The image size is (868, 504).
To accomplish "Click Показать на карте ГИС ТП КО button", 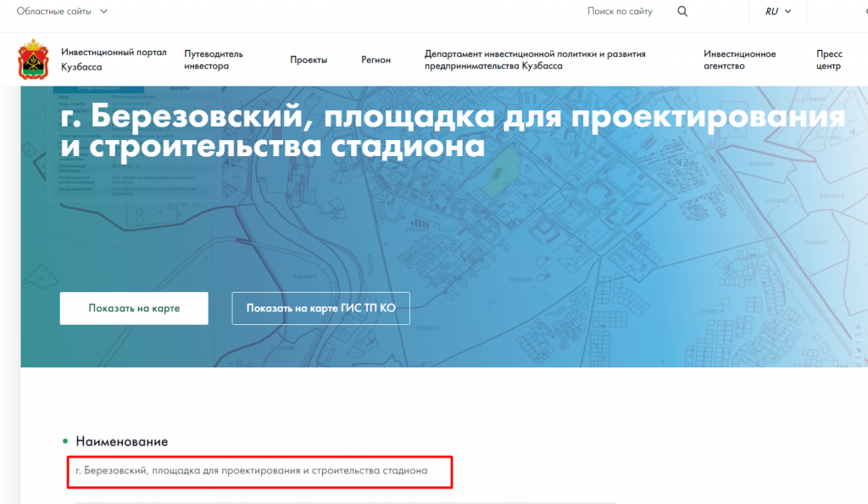I will pos(320,309).
